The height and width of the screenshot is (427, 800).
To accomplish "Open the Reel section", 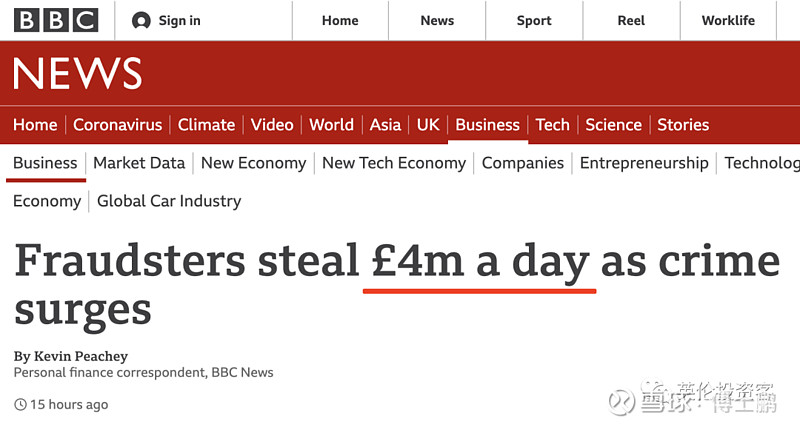I will tap(631, 20).
